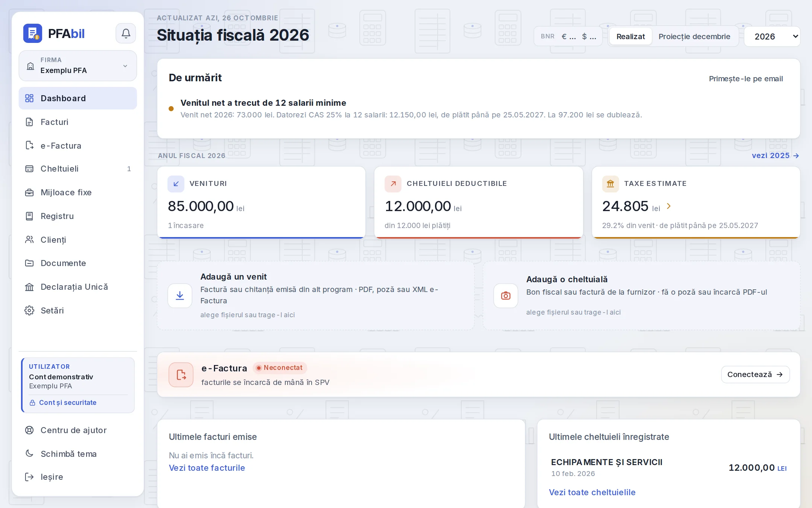The height and width of the screenshot is (508, 812).
Task: Click the Ieșire logout icon
Action: click(x=29, y=477)
